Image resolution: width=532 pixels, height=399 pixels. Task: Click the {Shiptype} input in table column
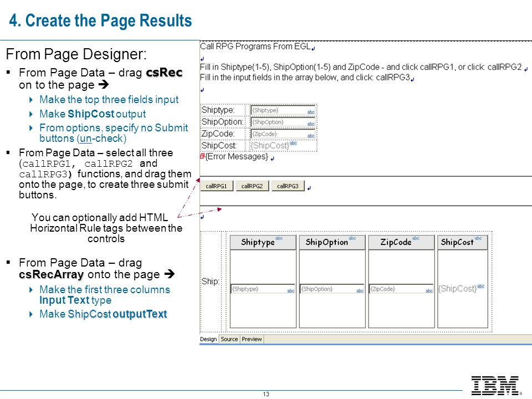point(263,289)
